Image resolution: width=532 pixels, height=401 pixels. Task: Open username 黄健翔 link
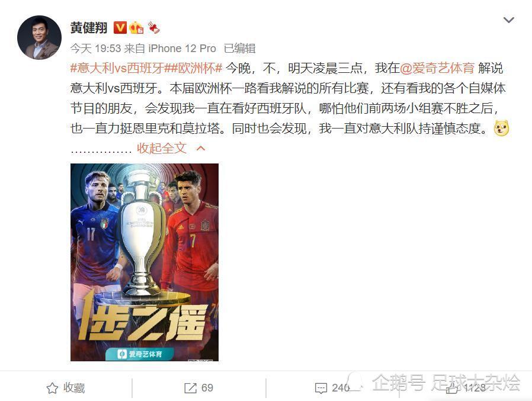coord(89,28)
